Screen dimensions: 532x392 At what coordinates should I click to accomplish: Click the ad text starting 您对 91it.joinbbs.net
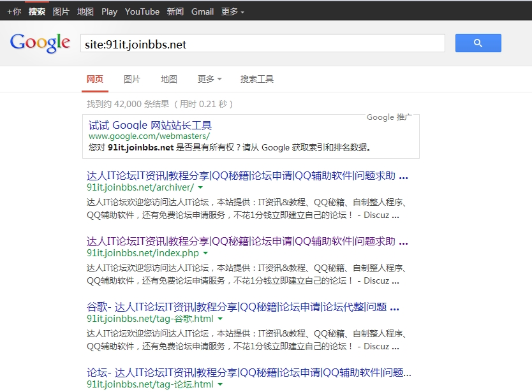pyautogui.click(x=230, y=147)
